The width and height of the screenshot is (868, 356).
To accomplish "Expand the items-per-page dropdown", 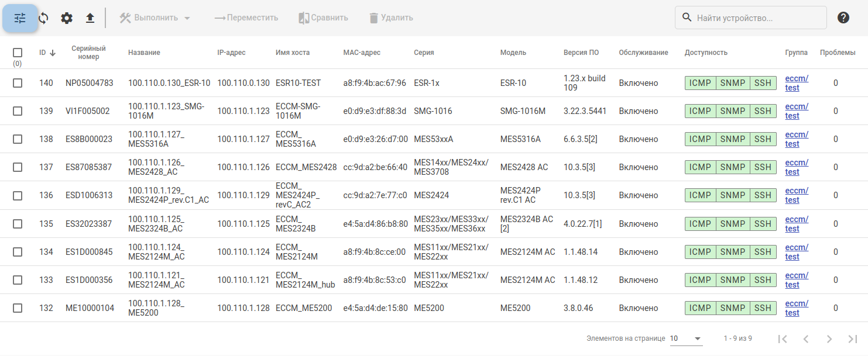I will [x=686, y=338].
